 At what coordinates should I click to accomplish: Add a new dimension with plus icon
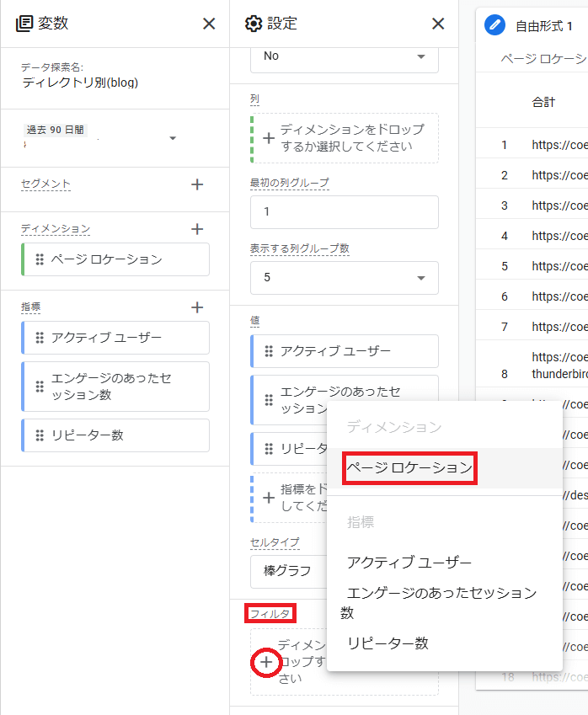pos(197,229)
